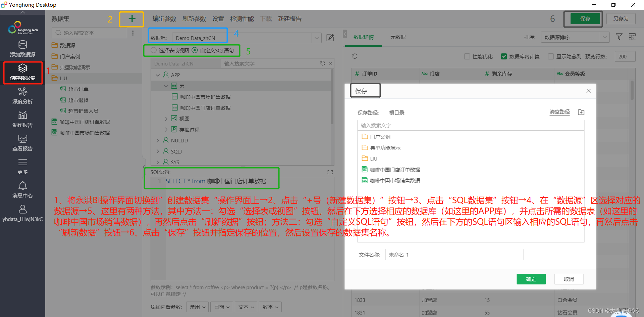
Task: Collapse the APP schema node
Action: coord(158,75)
